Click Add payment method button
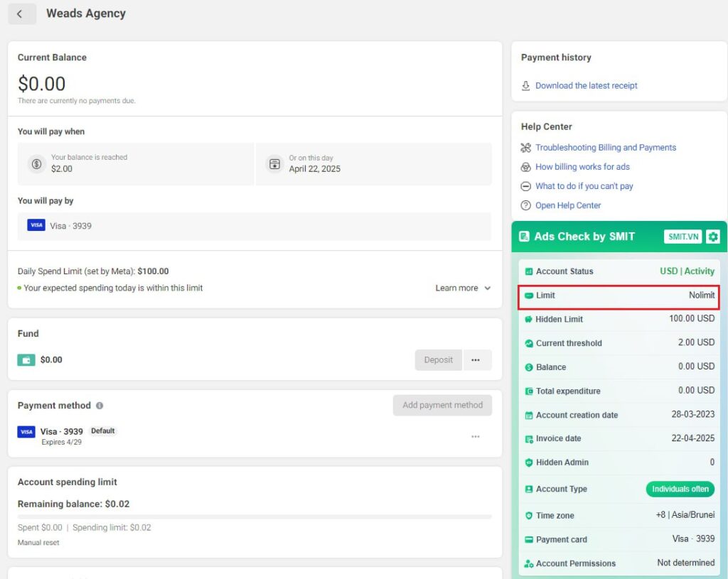The height and width of the screenshot is (579, 728). click(442, 405)
